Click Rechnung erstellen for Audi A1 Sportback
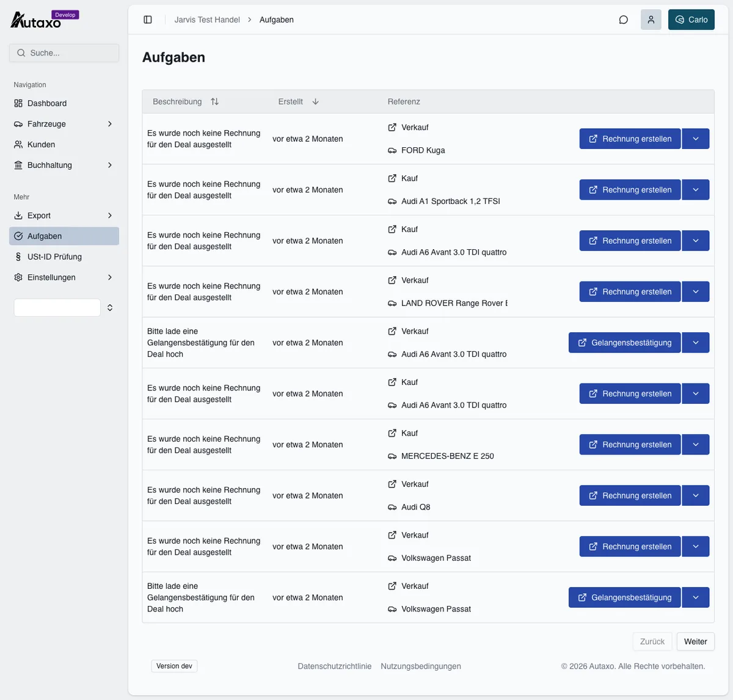This screenshot has width=733, height=700. 630,190
